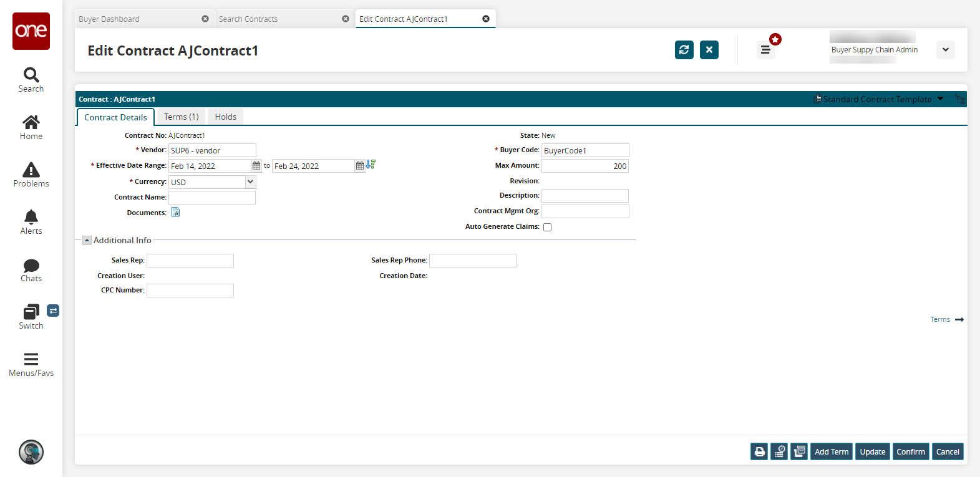Open the Standard Contract Template dropdown arrow
Screen dimensions: 980x477
[x=941, y=99]
